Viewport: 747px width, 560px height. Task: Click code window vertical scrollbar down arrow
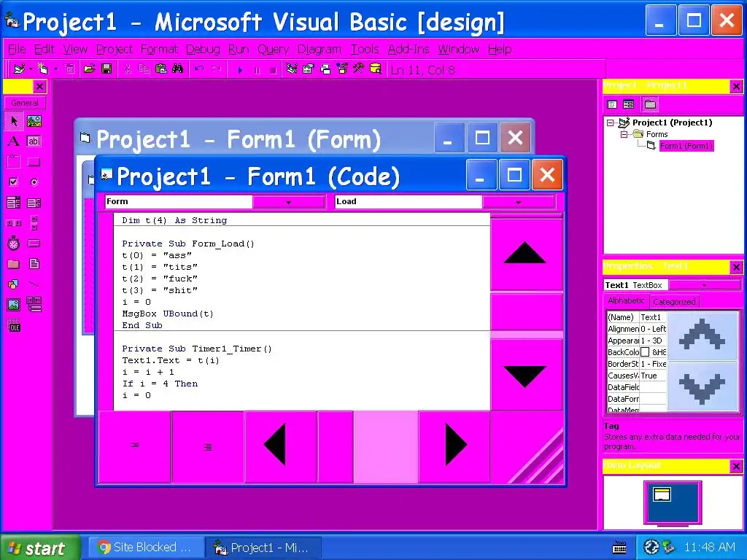pos(526,375)
